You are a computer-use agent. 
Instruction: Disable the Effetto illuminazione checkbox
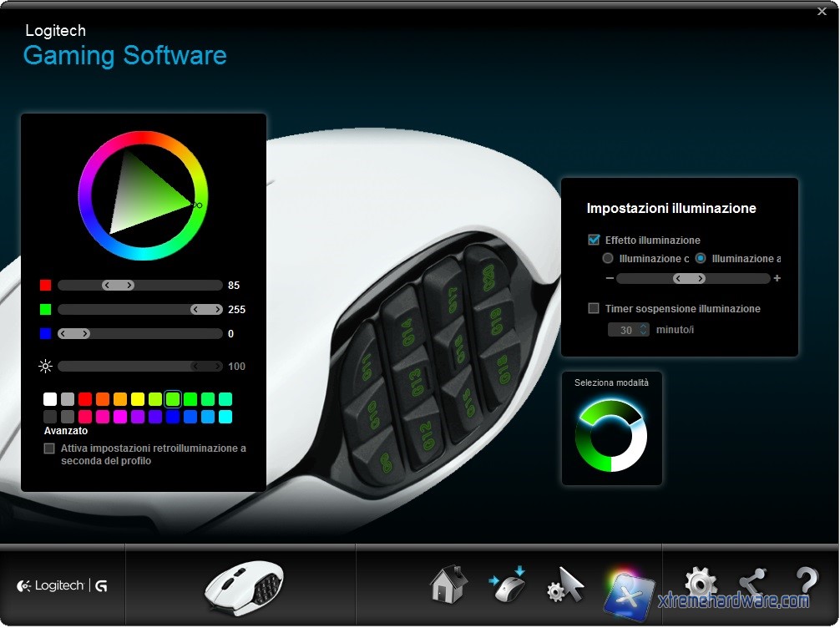pyautogui.click(x=595, y=241)
